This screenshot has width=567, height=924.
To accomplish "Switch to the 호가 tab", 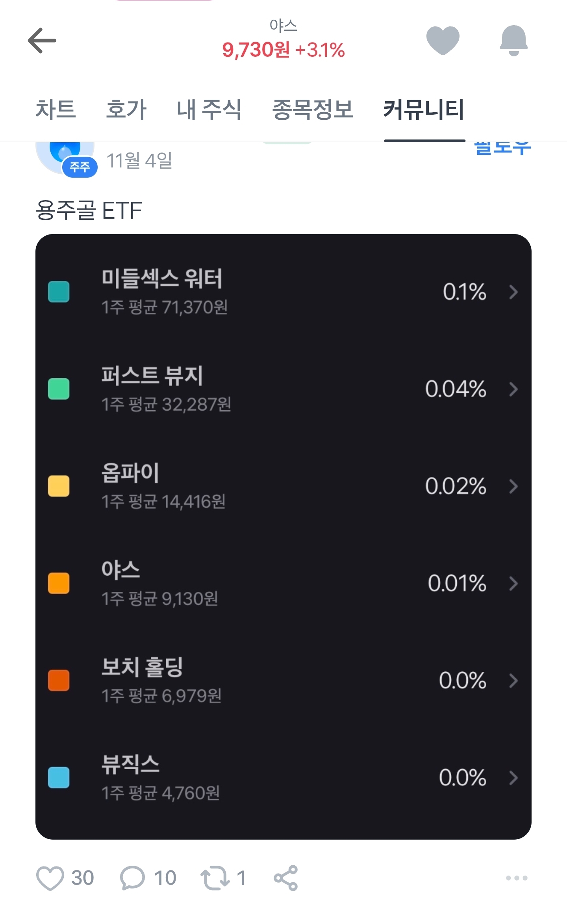I will [126, 109].
